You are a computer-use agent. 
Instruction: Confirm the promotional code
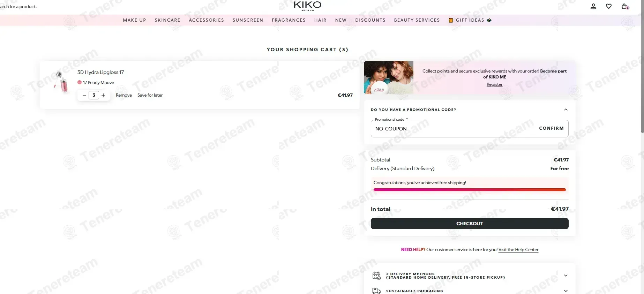(551, 128)
